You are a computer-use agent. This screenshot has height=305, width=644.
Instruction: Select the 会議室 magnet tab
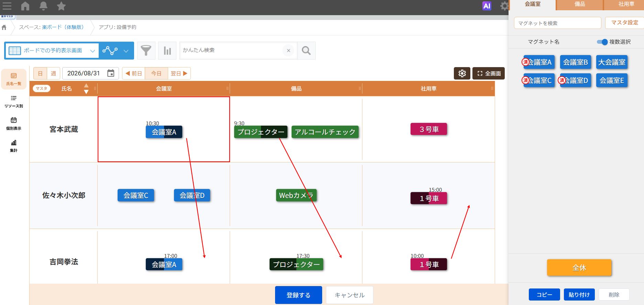point(533,4)
